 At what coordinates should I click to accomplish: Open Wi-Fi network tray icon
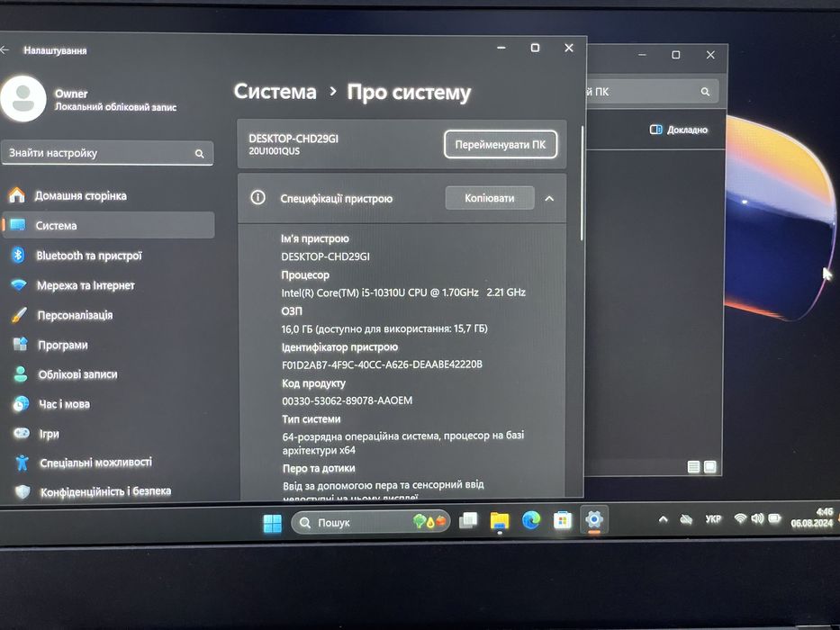coord(741,518)
